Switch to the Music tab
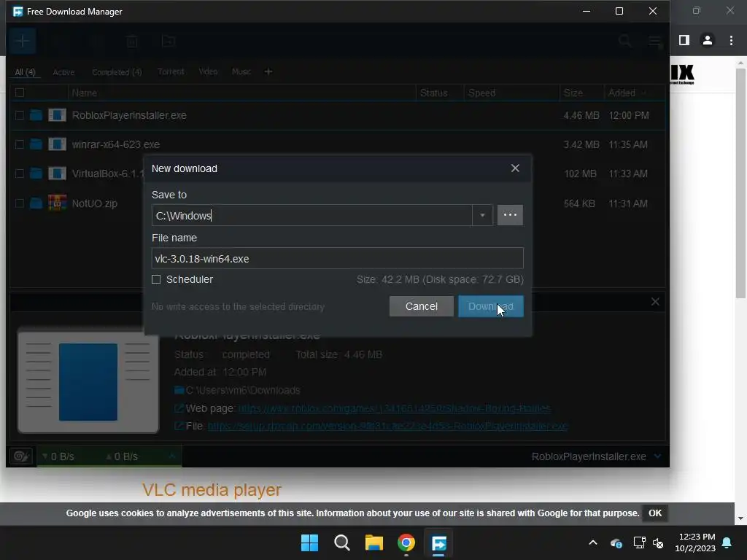 (241, 71)
